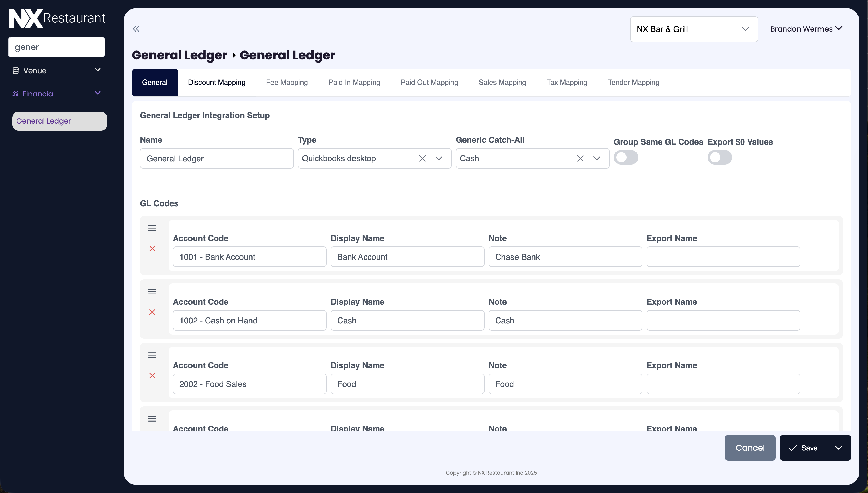Open the Sales Mapping tab

pyautogui.click(x=502, y=83)
